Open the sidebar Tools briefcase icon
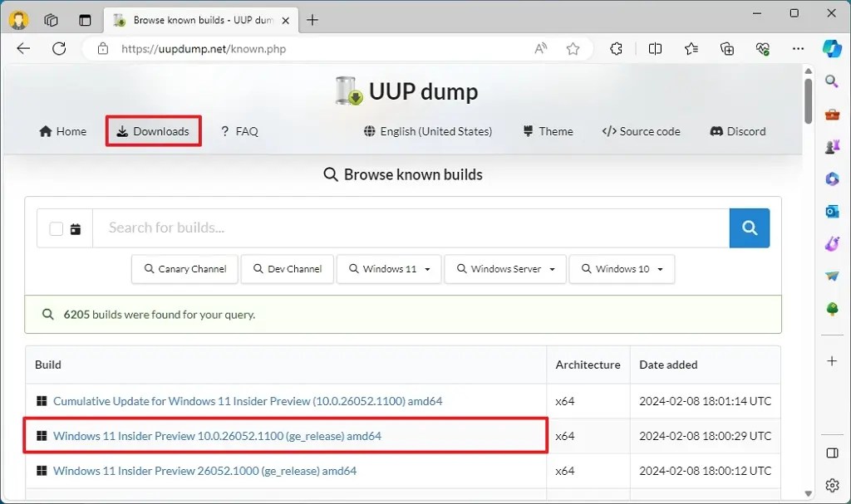This screenshot has width=851, height=504. [832, 114]
